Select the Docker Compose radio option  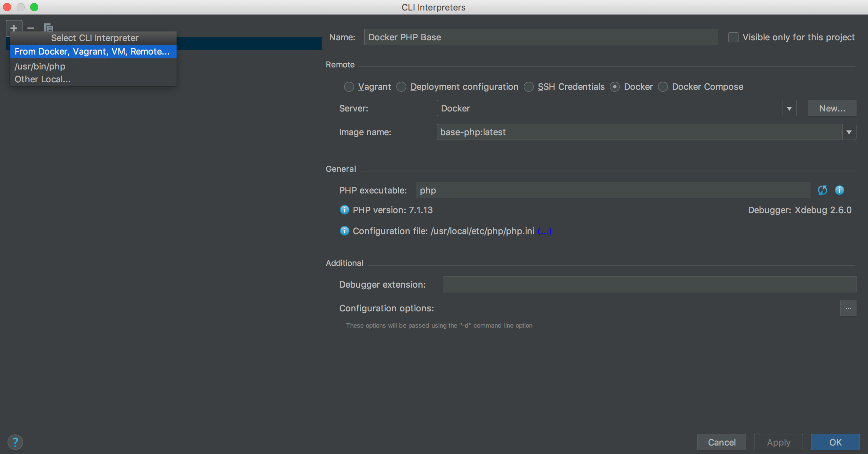click(x=663, y=87)
